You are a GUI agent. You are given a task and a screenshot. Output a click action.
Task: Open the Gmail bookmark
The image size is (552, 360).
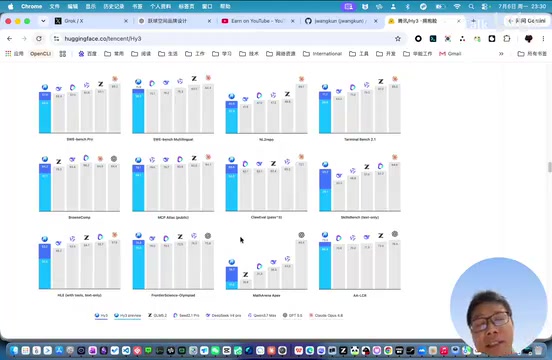(x=450, y=54)
